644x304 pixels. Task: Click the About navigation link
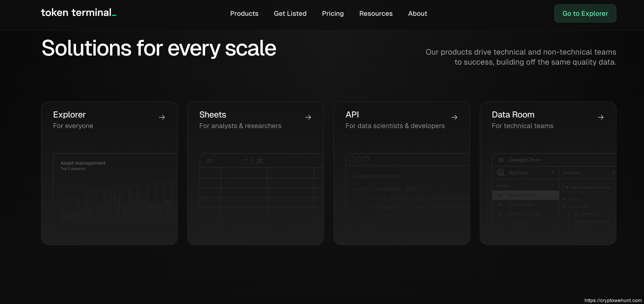(417, 13)
